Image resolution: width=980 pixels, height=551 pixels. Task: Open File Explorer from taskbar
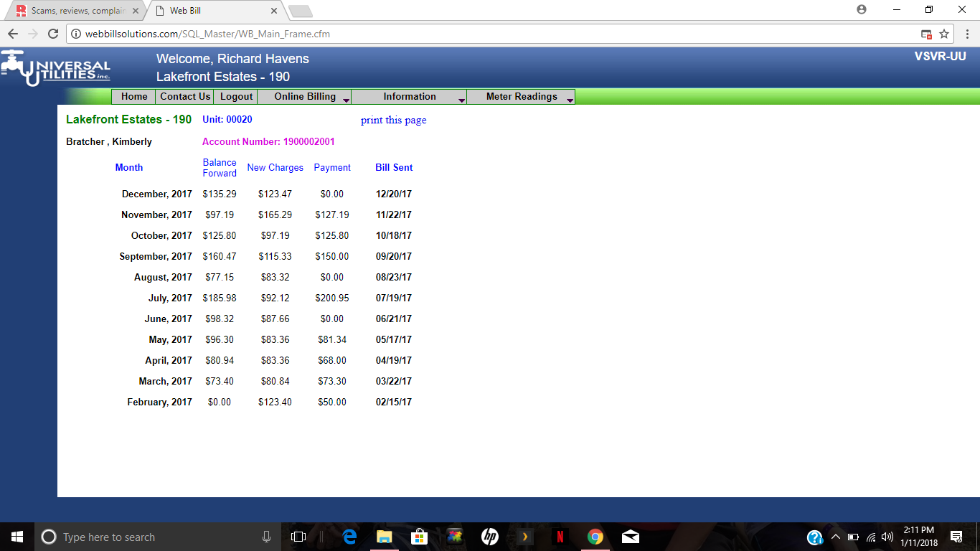tap(385, 537)
